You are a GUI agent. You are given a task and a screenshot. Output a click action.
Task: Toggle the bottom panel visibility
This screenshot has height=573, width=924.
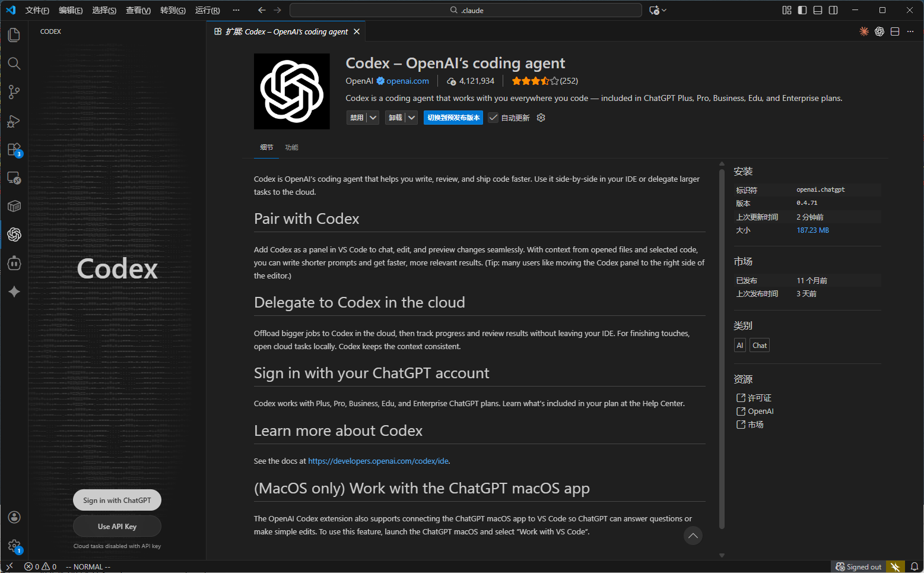818,10
